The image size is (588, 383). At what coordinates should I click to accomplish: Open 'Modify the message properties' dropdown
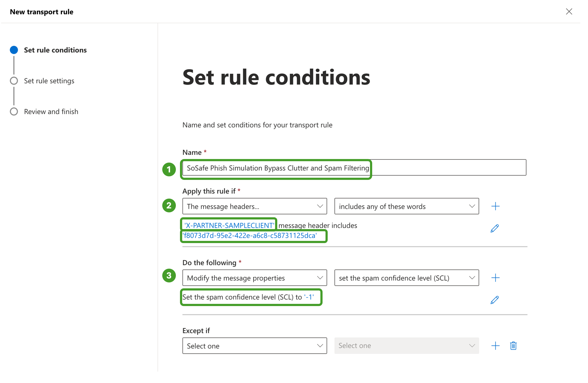click(x=254, y=278)
